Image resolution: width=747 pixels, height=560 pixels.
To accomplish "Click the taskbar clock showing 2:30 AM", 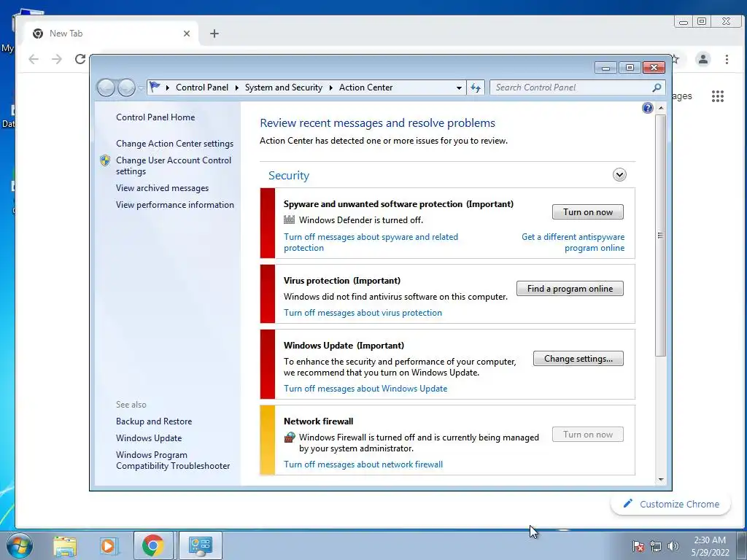I will (x=710, y=546).
